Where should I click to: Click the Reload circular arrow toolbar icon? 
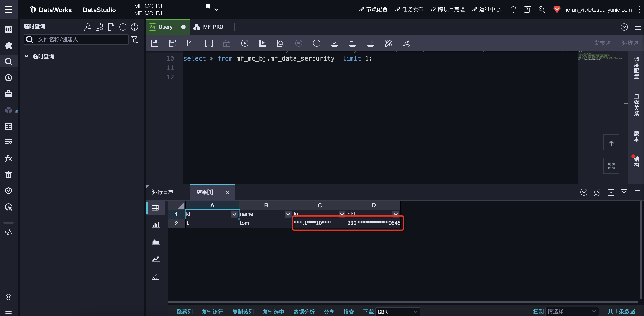point(316,43)
